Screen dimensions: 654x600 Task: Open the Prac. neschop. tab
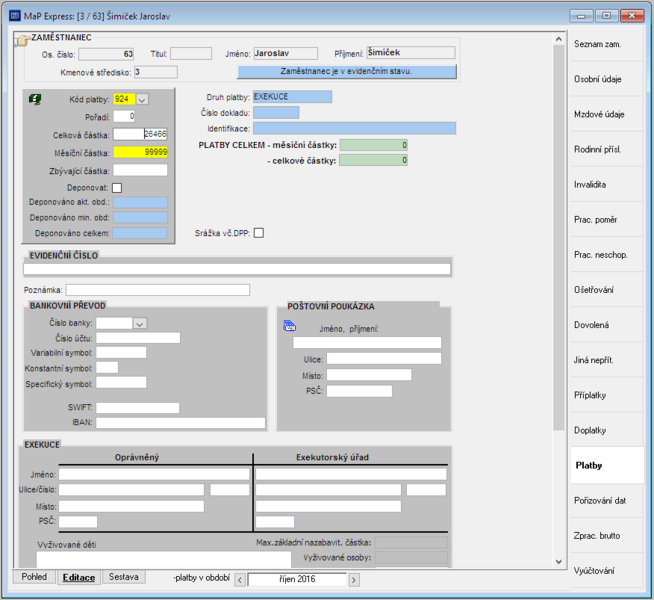(x=607, y=255)
